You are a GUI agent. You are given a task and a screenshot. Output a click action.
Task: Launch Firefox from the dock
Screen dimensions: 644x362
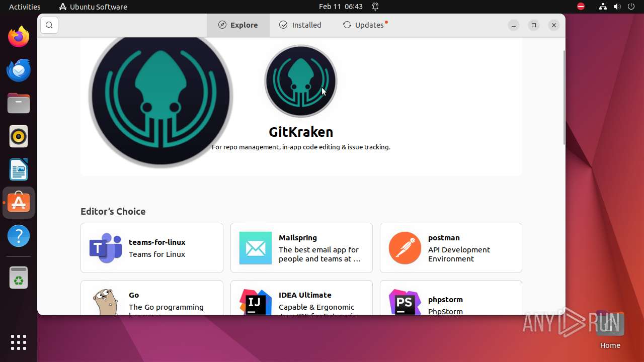[x=19, y=37]
